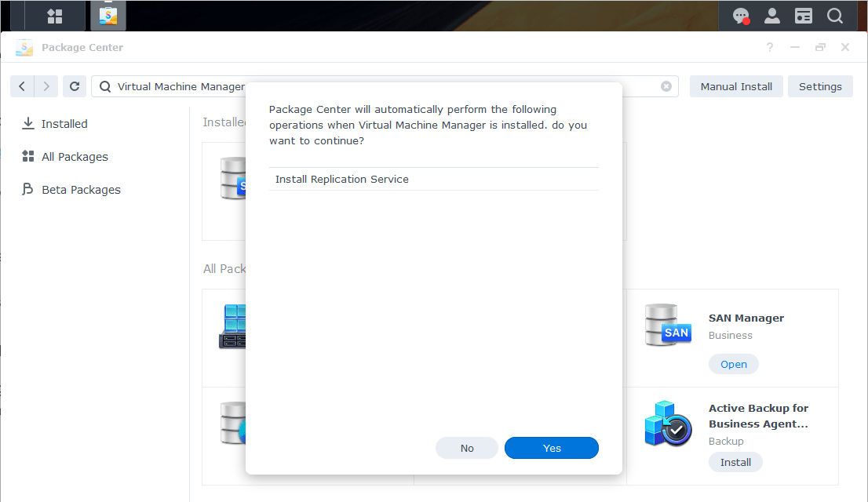The image size is (868, 502).
Task: Open the SAN Manager package
Action: pos(734,364)
